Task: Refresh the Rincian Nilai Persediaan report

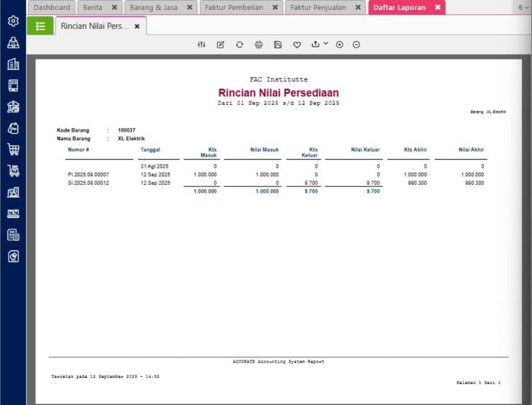Action: [x=239, y=45]
